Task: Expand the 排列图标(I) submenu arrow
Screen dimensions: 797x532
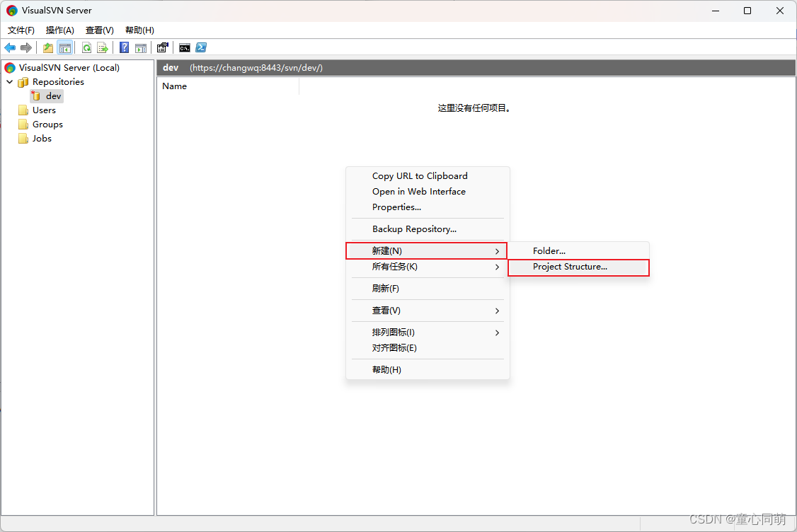Action: pos(497,332)
